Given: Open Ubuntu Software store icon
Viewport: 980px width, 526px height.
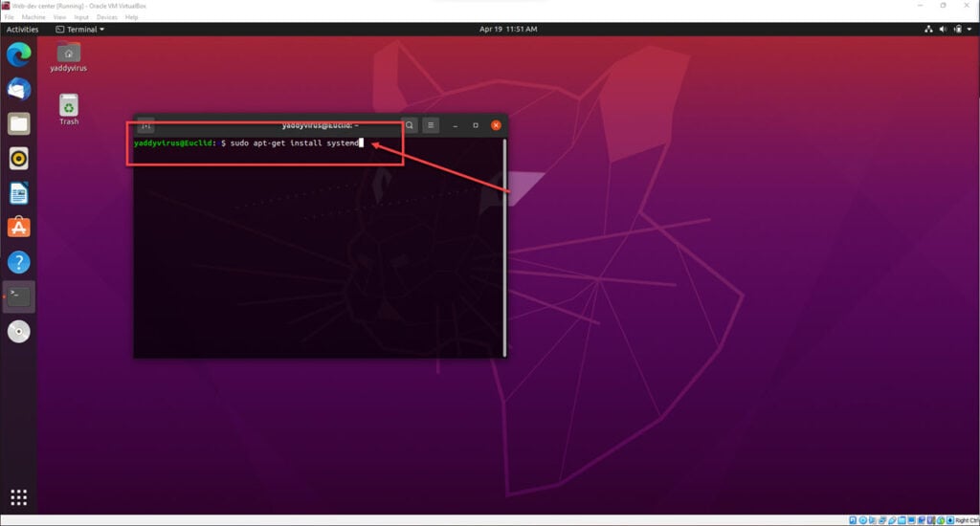Looking at the screenshot, I should click(x=19, y=228).
